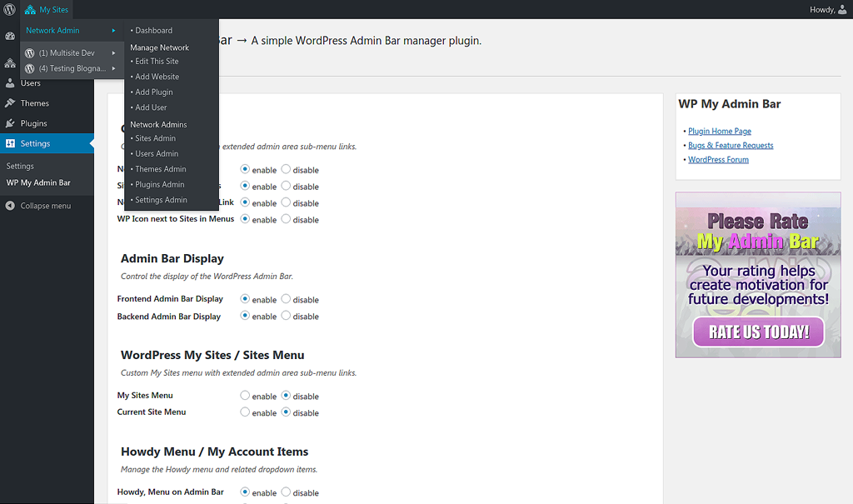Click the Howdy, account menu
The image size is (853, 504).
[x=828, y=10]
